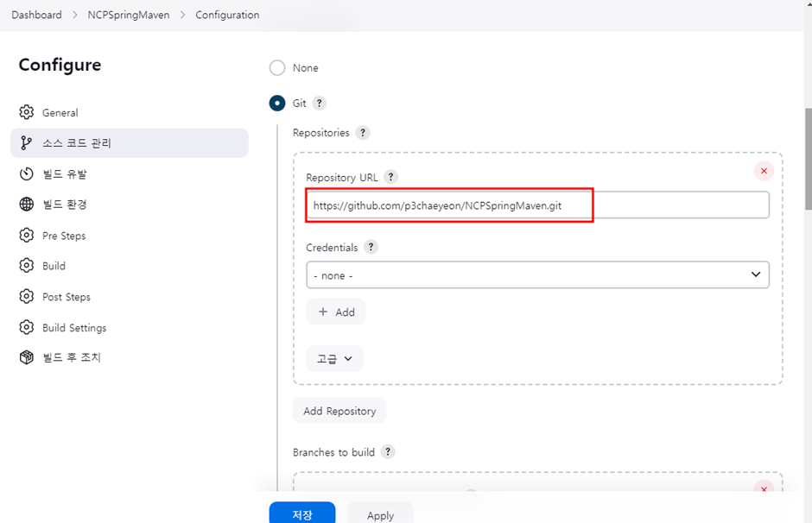Go to Post Steps section
This screenshot has width=812, height=523.
click(130, 296)
